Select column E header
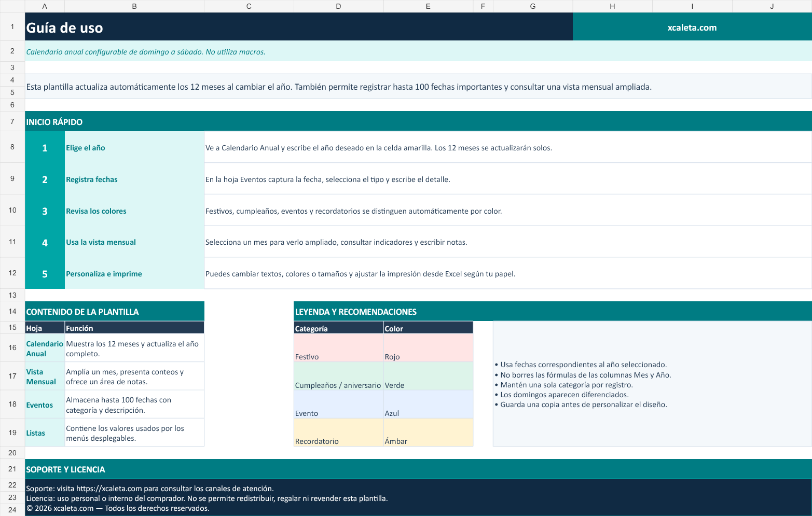 428,6
